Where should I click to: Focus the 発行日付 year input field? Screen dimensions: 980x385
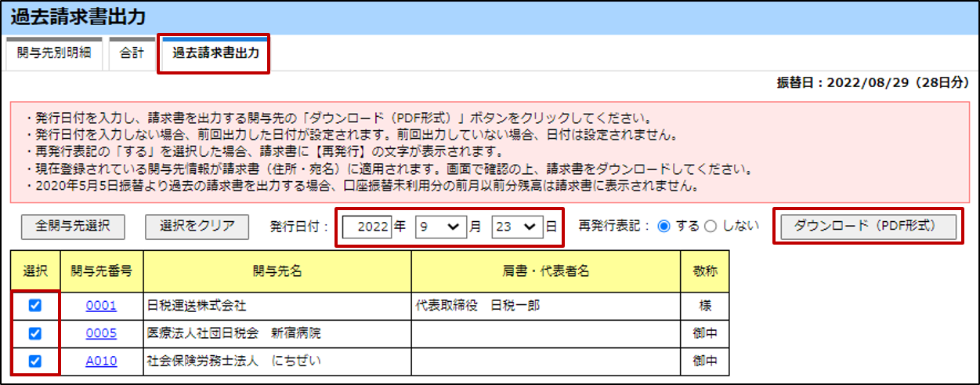pyautogui.click(x=367, y=227)
